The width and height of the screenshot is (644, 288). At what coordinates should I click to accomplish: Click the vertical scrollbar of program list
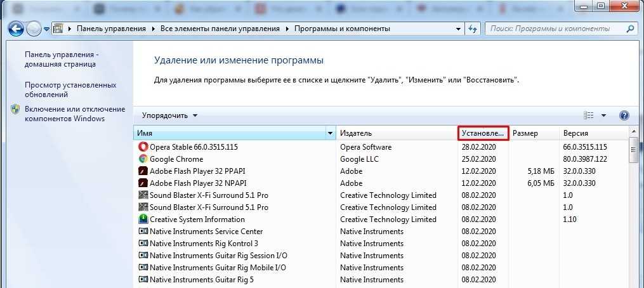(x=633, y=209)
